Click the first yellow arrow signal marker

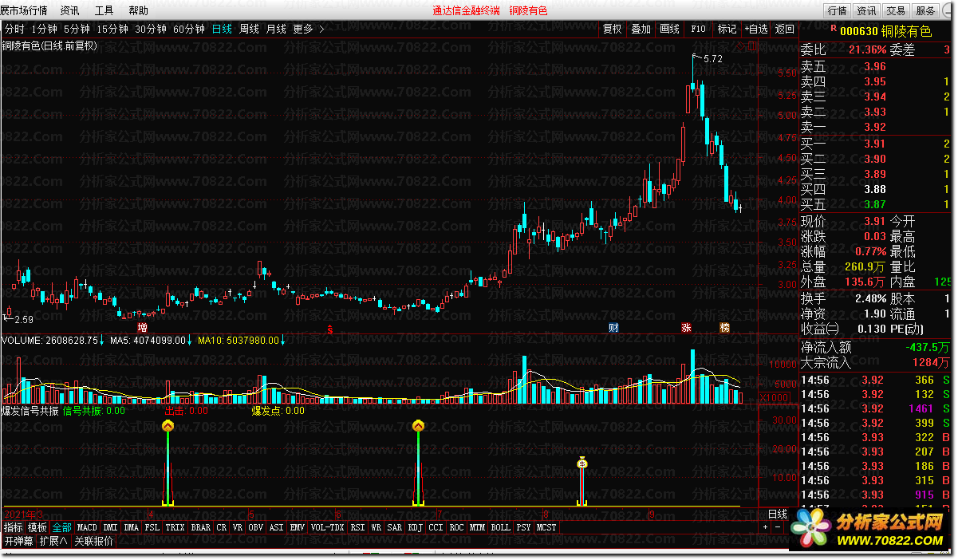coord(168,427)
